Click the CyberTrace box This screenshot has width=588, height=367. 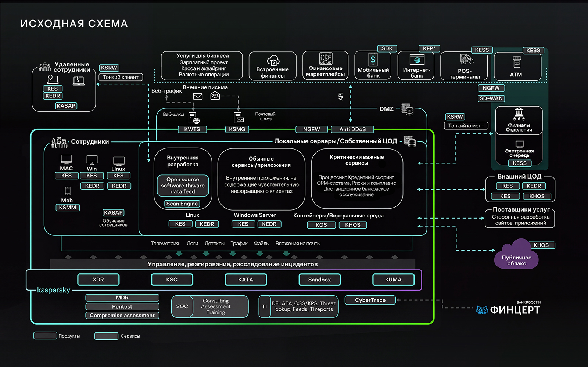coord(370,300)
